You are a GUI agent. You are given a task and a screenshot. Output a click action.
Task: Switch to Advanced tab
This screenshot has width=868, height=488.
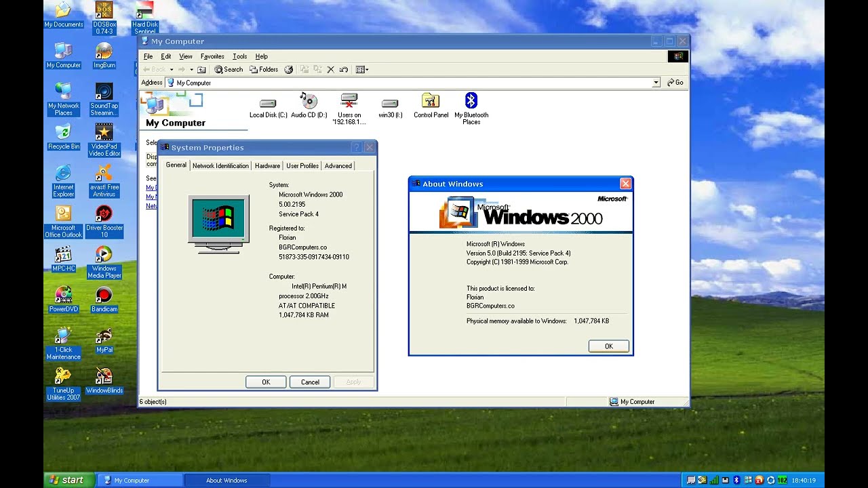(x=338, y=166)
